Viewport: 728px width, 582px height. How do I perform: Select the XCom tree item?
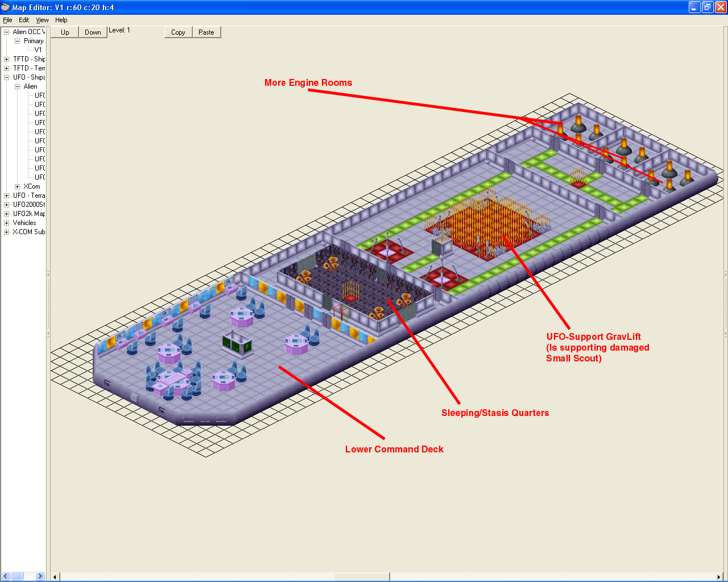pos(32,186)
